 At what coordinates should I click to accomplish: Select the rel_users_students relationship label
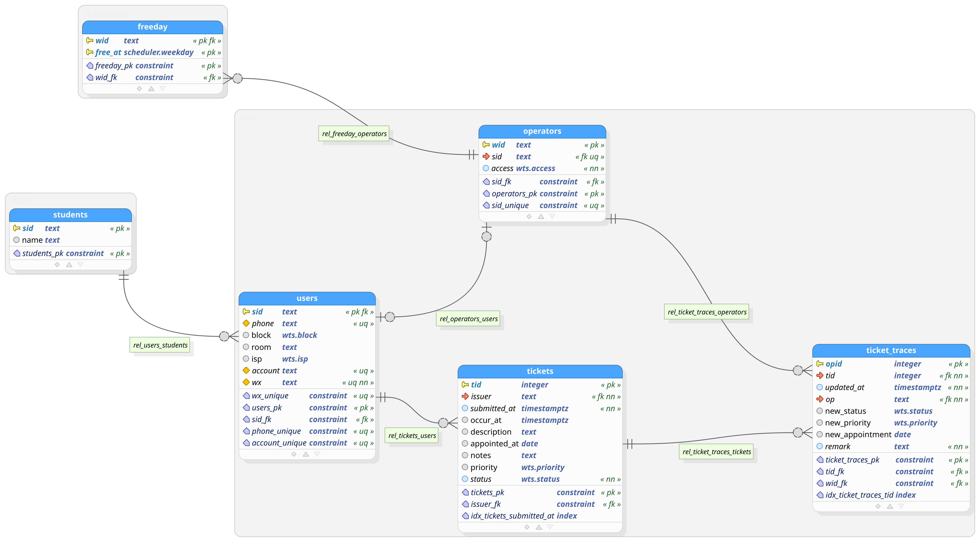point(160,345)
